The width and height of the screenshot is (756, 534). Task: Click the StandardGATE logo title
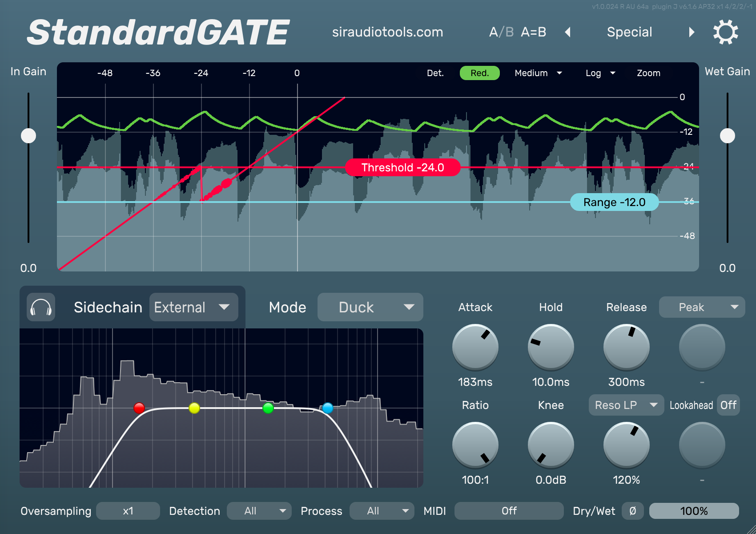[x=158, y=32]
